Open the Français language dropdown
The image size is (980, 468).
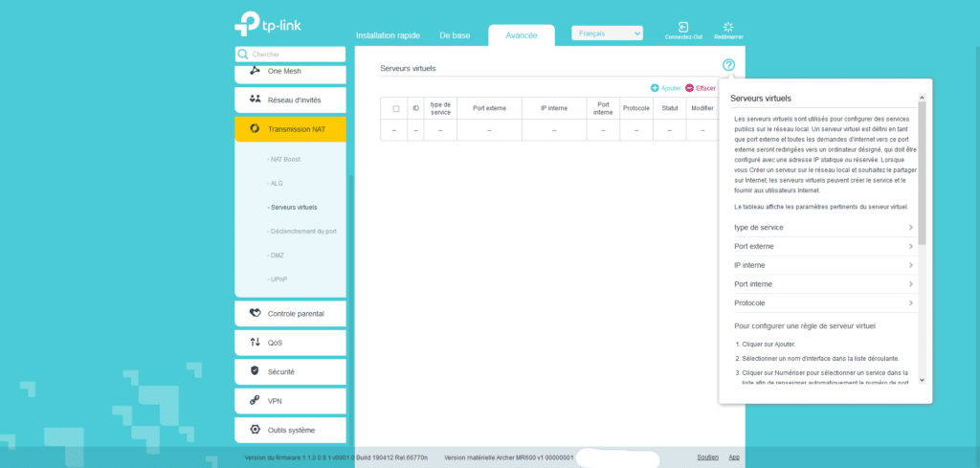pos(607,33)
